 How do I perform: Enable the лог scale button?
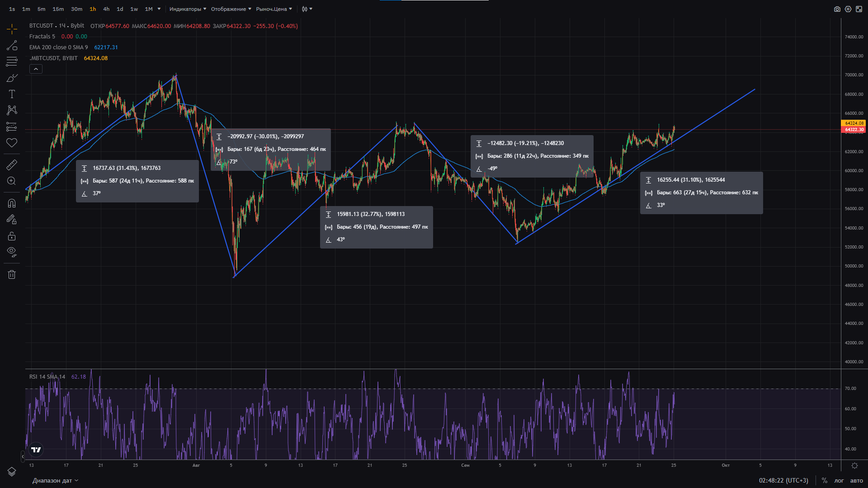839,480
